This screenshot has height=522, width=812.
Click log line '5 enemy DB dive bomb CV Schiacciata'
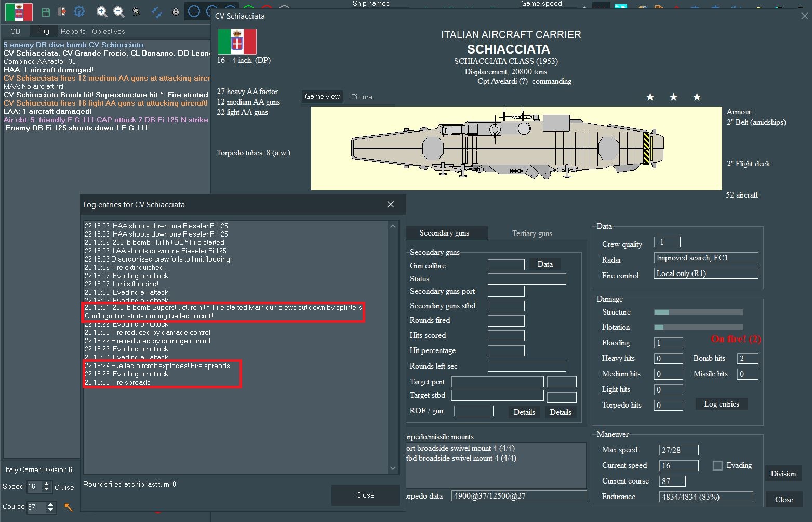73,45
